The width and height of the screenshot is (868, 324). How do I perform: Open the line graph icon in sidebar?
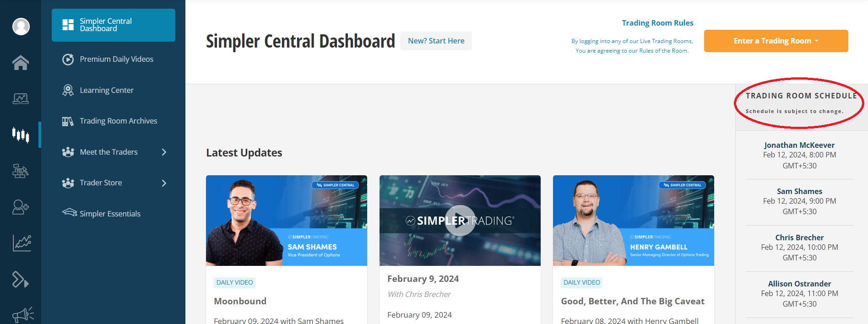pyautogui.click(x=22, y=243)
